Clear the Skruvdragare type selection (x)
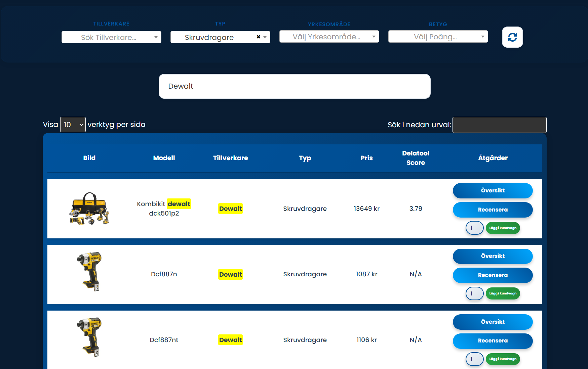 pyautogui.click(x=258, y=37)
